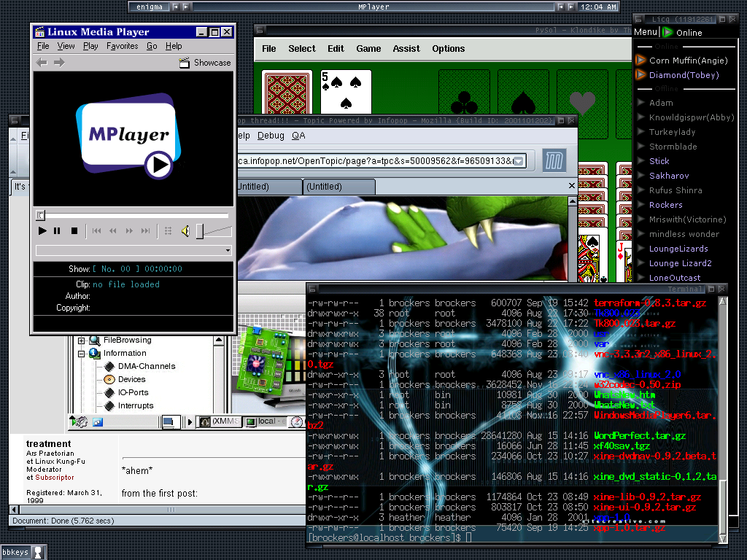Open the Go menu in Linux Media Player
Image resolution: width=747 pixels, height=560 pixels.
[x=152, y=46]
